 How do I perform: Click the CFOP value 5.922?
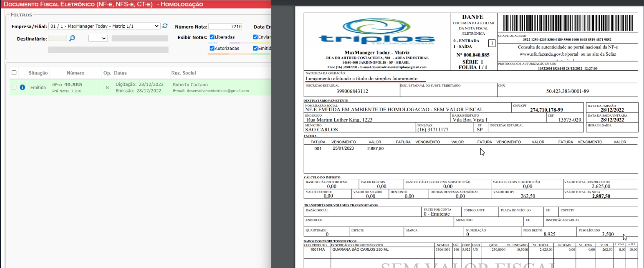[466, 250]
